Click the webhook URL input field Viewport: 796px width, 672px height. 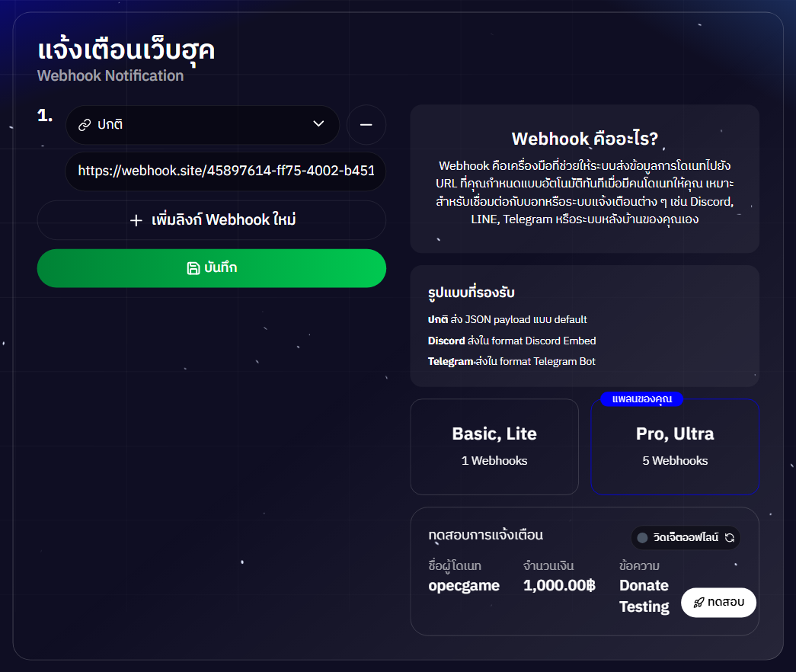click(225, 171)
